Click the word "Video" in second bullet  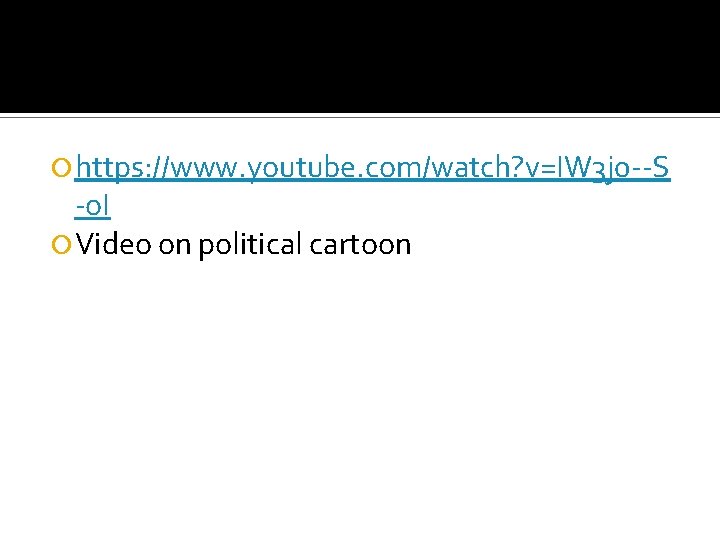[113, 243]
